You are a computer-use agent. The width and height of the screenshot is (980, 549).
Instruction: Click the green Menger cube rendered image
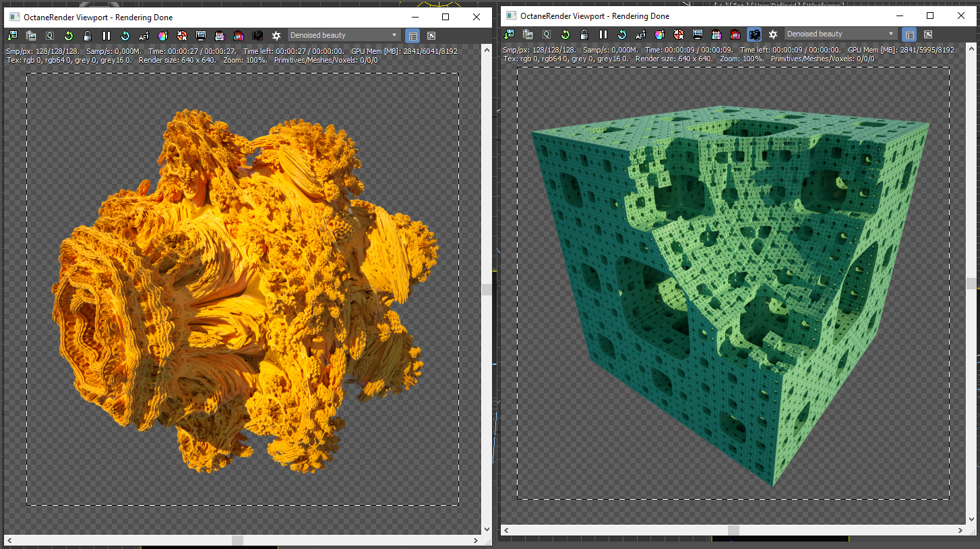pos(730,295)
